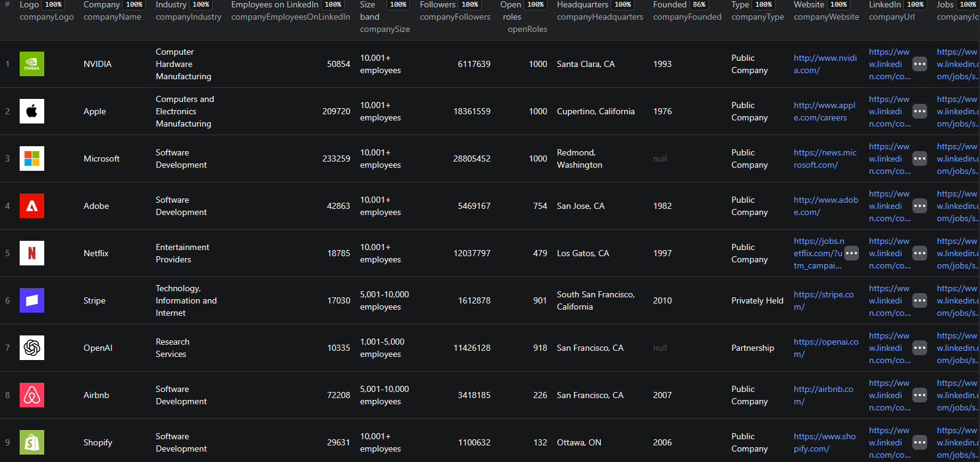Open the nvidia.com website link

(x=825, y=64)
